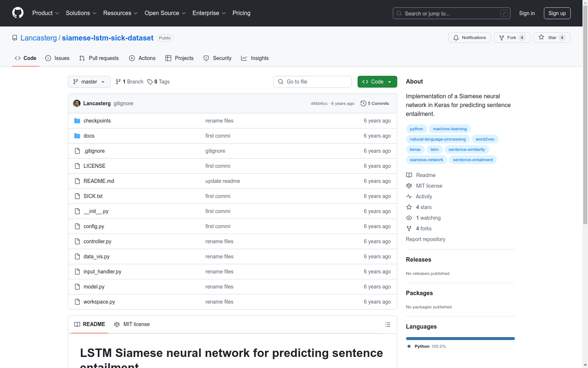The width and height of the screenshot is (588, 368).
Task: Click the star icon in the Star button
Action: coord(541,37)
